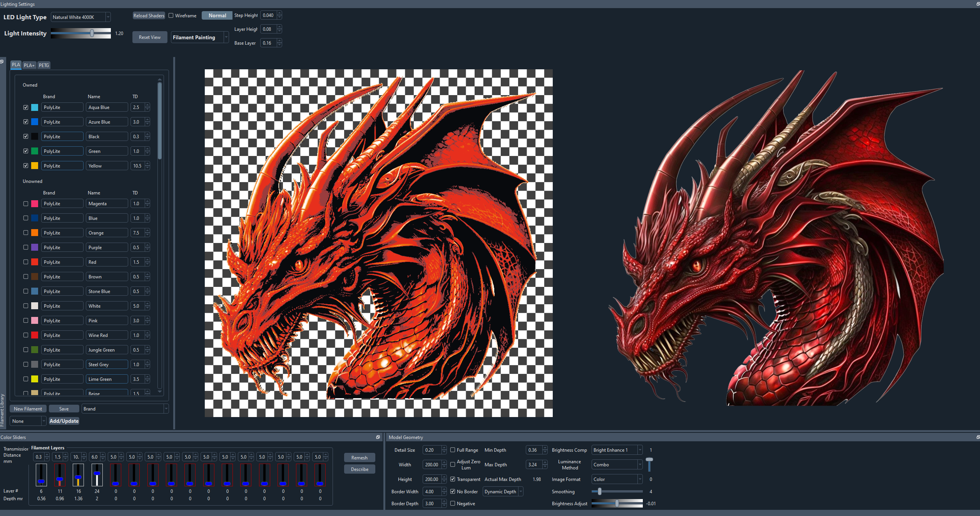Viewport: 980px width, 516px height.
Task: Expand the Brand dropdown below filament list
Action: point(125,409)
